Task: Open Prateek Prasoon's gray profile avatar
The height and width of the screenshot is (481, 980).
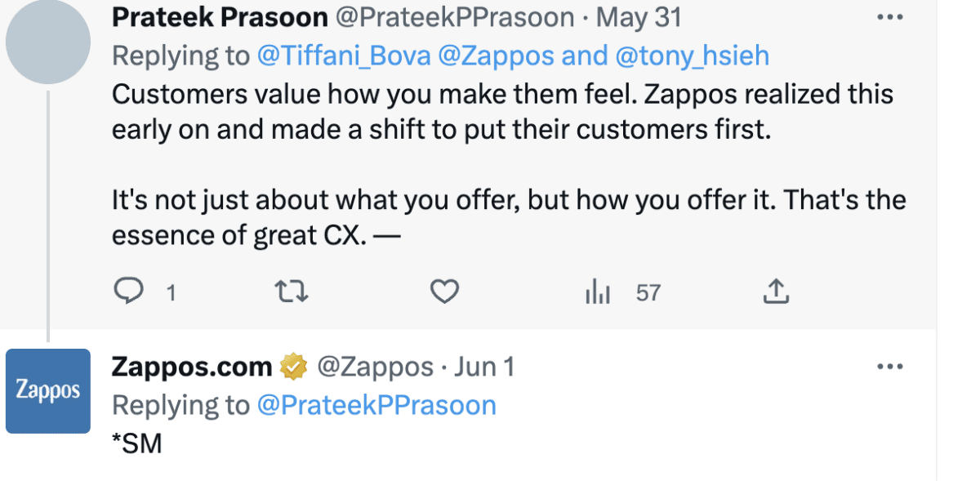Action: [48, 42]
